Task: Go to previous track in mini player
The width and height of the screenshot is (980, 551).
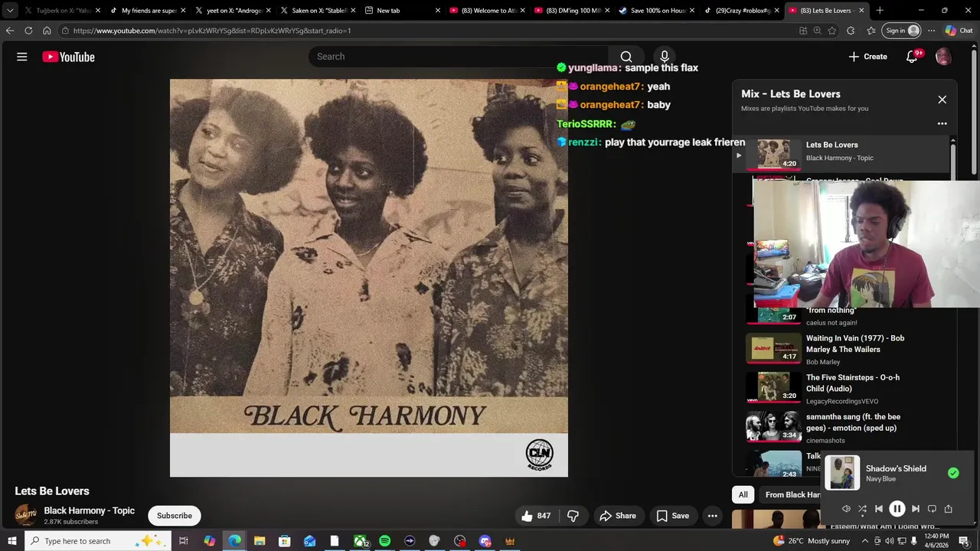Action: click(x=879, y=509)
